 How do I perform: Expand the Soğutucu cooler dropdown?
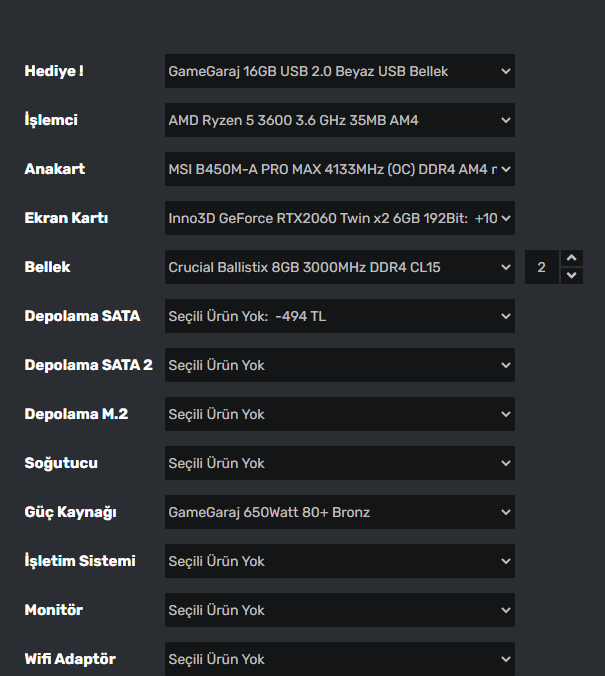click(339, 463)
